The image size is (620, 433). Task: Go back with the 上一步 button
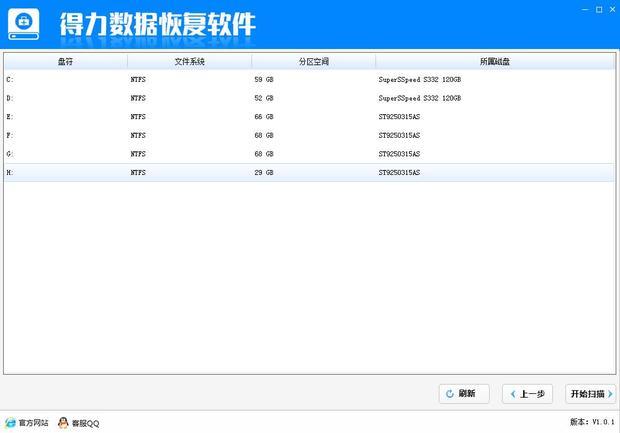tap(527, 394)
